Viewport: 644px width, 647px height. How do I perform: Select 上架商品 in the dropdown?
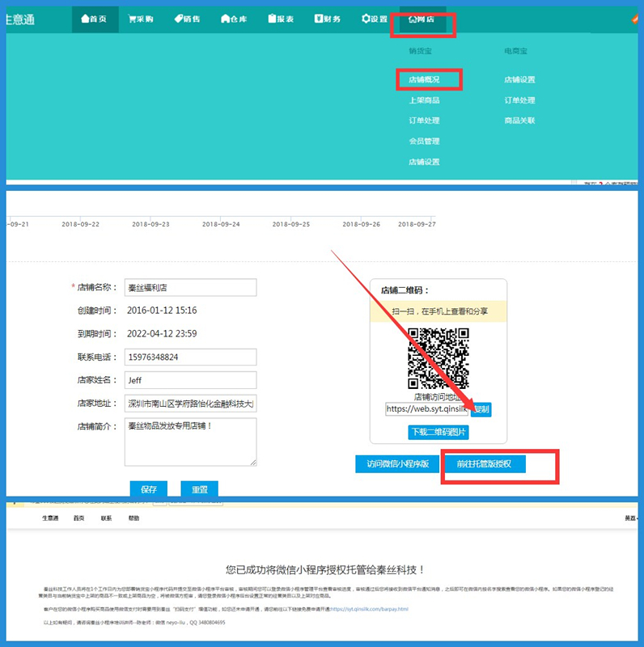click(424, 100)
